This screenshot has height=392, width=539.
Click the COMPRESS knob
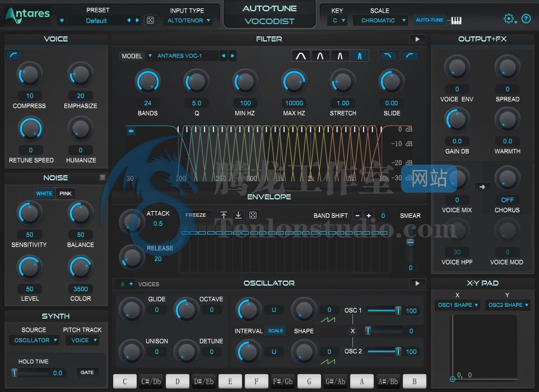[x=29, y=74]
